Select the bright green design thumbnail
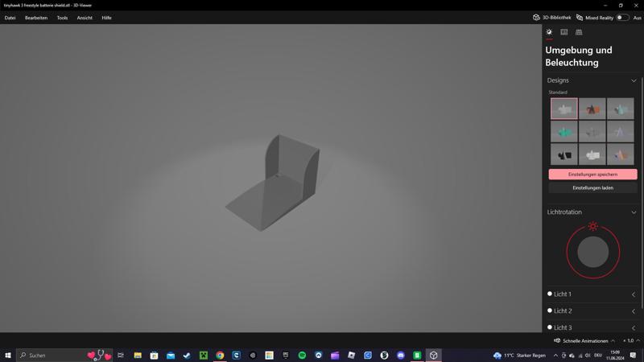 tap(564, 132)
